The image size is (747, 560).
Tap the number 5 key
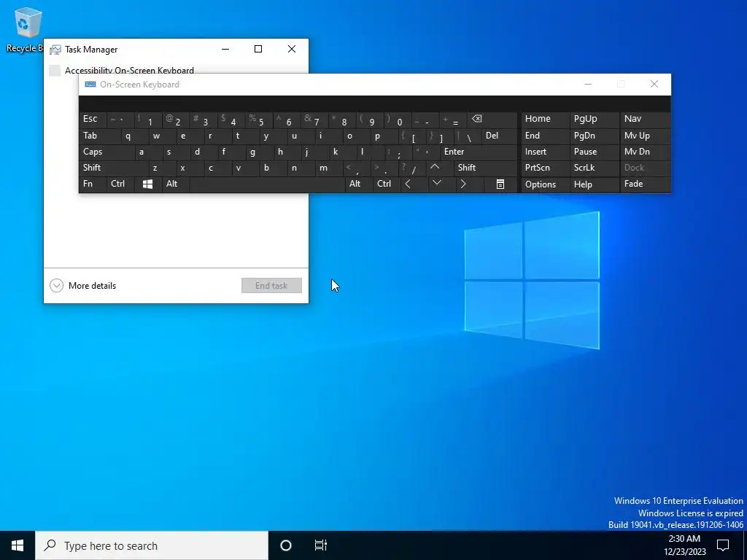click(x=259, y=119)
